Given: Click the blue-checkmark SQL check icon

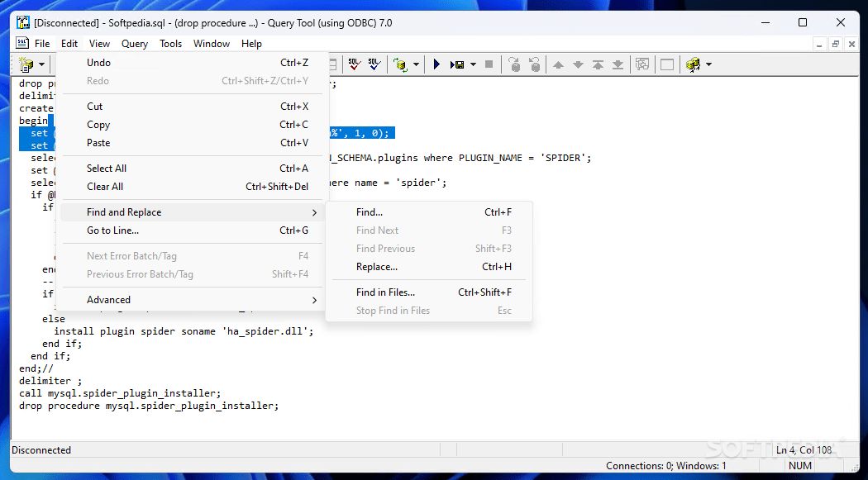Looking at the screenshot, I should pos(374,64).
